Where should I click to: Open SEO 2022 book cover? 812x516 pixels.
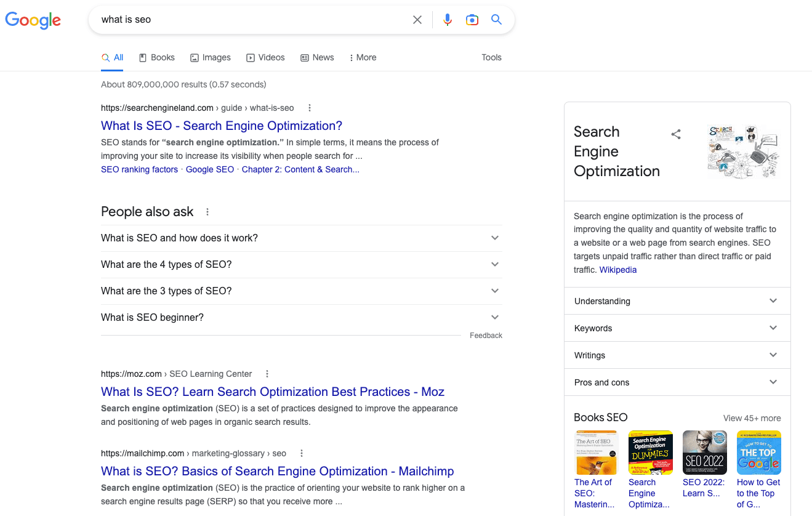(x=705, y=453)
